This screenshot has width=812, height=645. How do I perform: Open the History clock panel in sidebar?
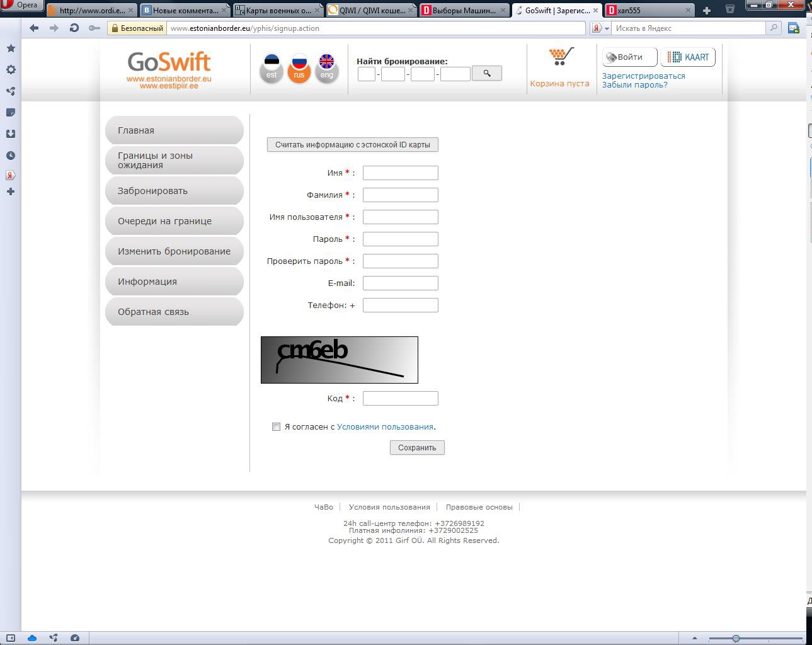point(11,156)
